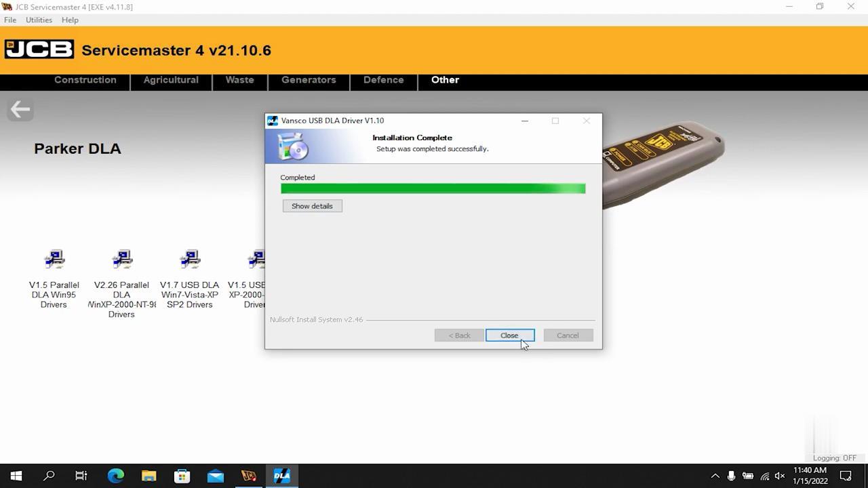Click the back arrow icon

pos(20,109)
